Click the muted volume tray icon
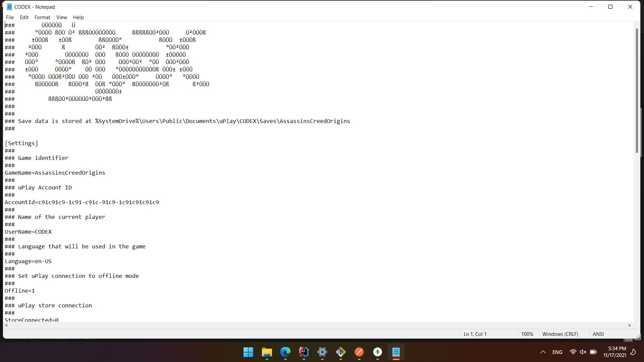The height and width of the screenshot is (362, 644). point(583,352)
